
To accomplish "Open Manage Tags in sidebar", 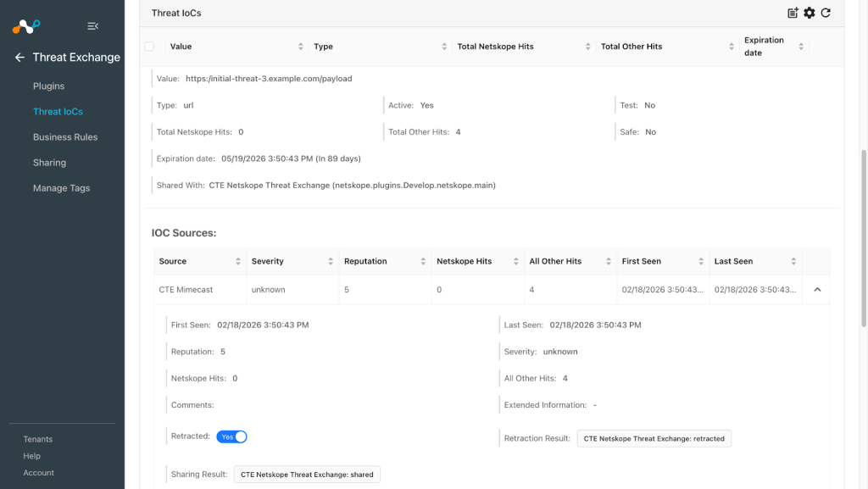I will click(61, 187).
